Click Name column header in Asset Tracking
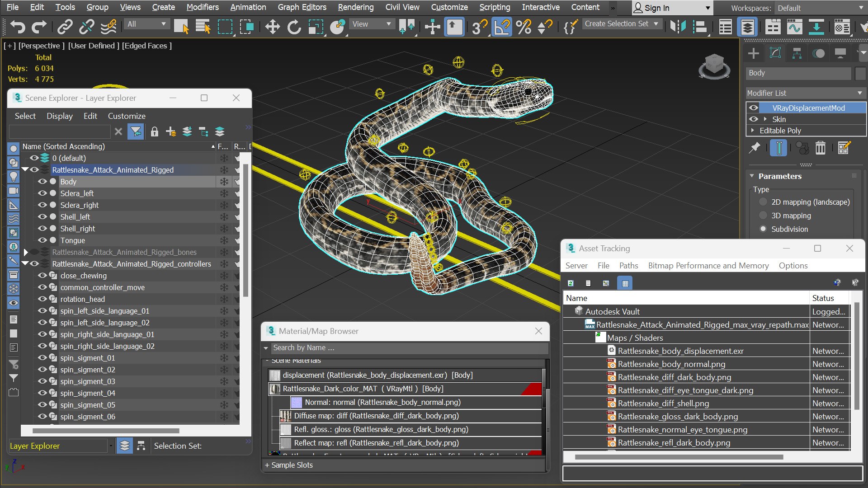The width and height of the screenshot is (868, 488). (686, 298)
